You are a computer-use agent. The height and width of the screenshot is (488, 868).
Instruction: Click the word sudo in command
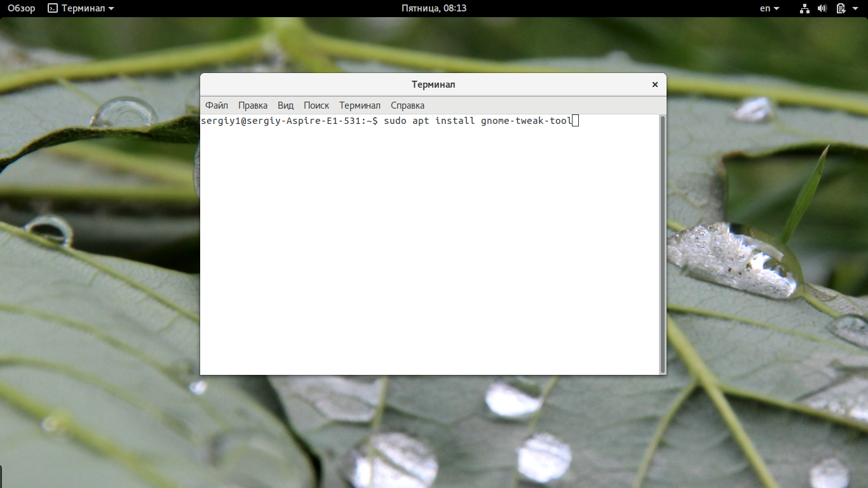coord(395,121)
